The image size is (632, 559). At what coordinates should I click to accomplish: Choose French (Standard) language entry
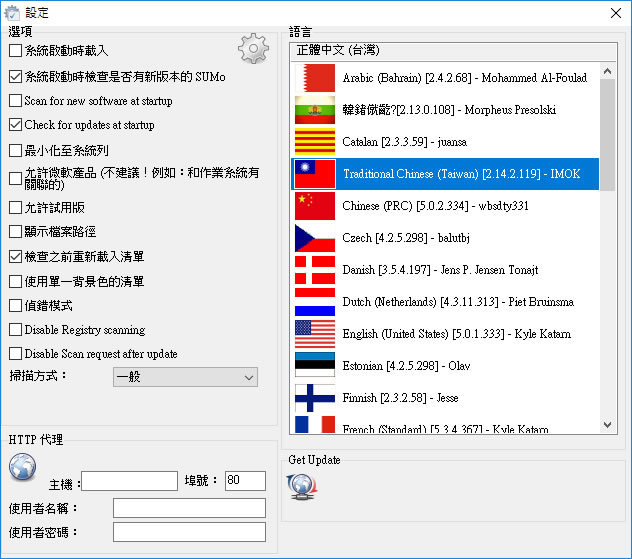point(445,424)
